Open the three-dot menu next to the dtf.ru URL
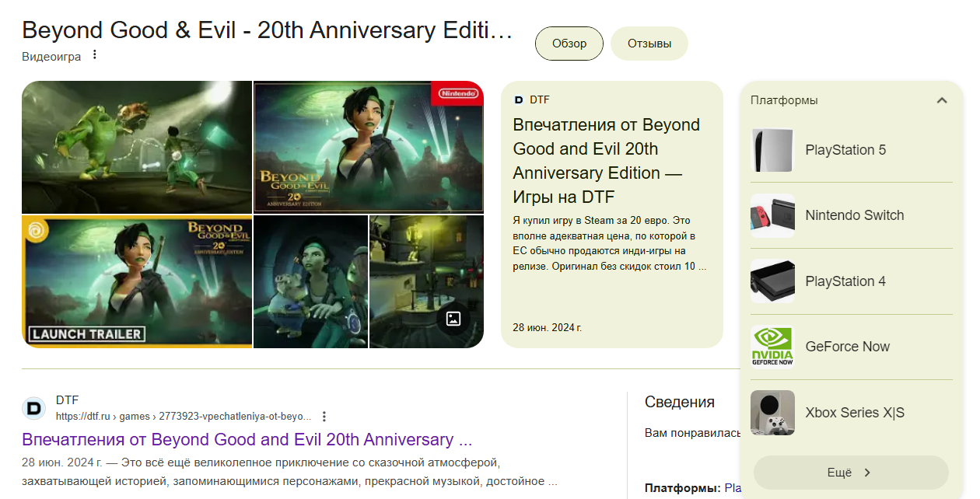Screen dimensions: 980x499 coord(324,417)
